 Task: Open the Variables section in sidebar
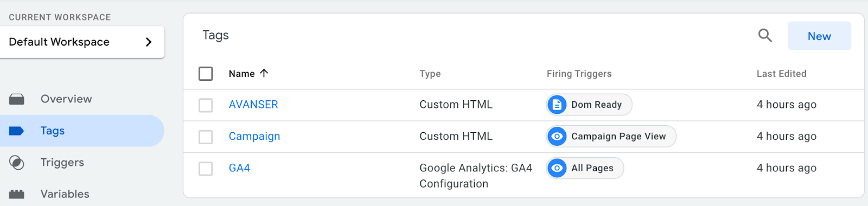click(65, 194)
